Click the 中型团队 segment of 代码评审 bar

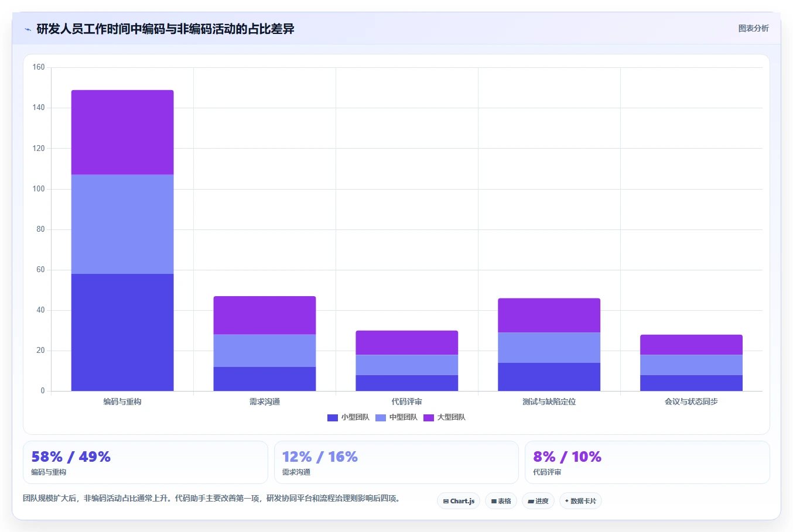(x=407, y=365)
